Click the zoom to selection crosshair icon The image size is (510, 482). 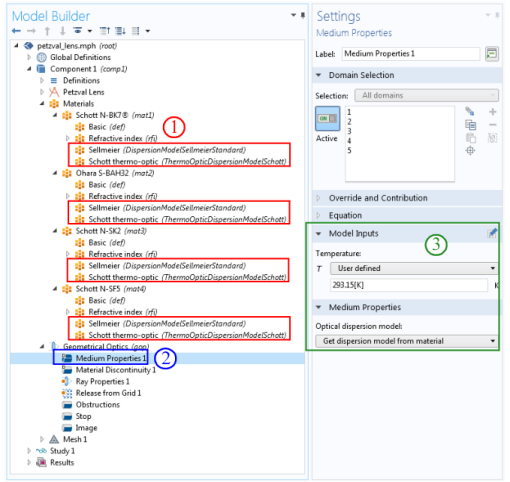[470, 151]
